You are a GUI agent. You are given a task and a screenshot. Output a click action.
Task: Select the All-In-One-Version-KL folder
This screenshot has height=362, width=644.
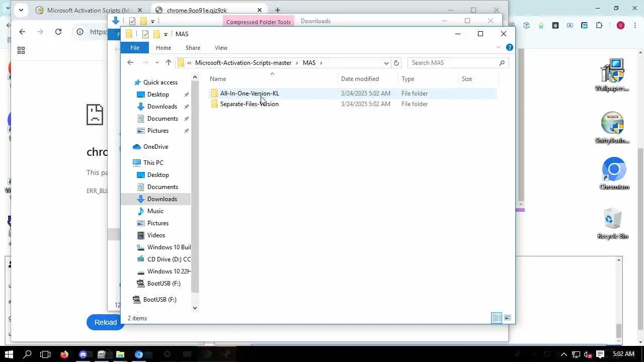250,94
